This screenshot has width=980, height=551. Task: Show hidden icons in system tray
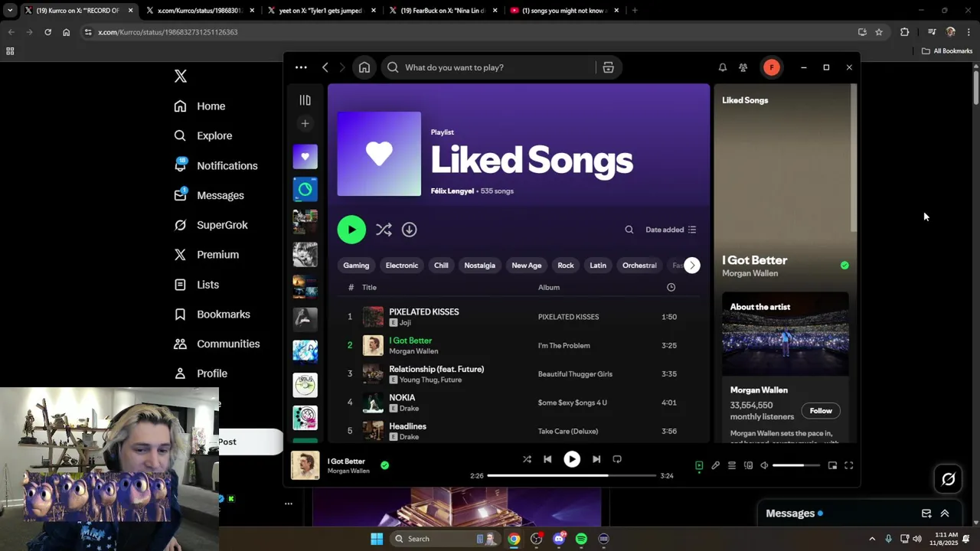tap(871, 539)
